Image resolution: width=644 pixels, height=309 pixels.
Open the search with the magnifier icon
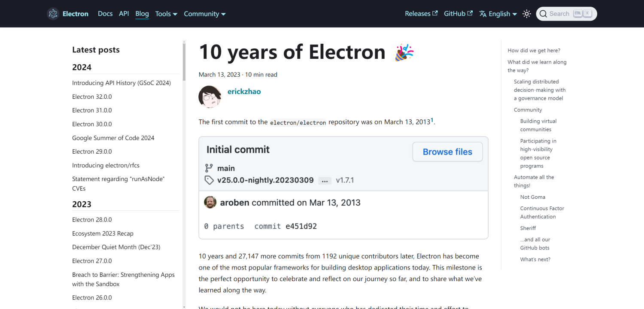[544, 13]
